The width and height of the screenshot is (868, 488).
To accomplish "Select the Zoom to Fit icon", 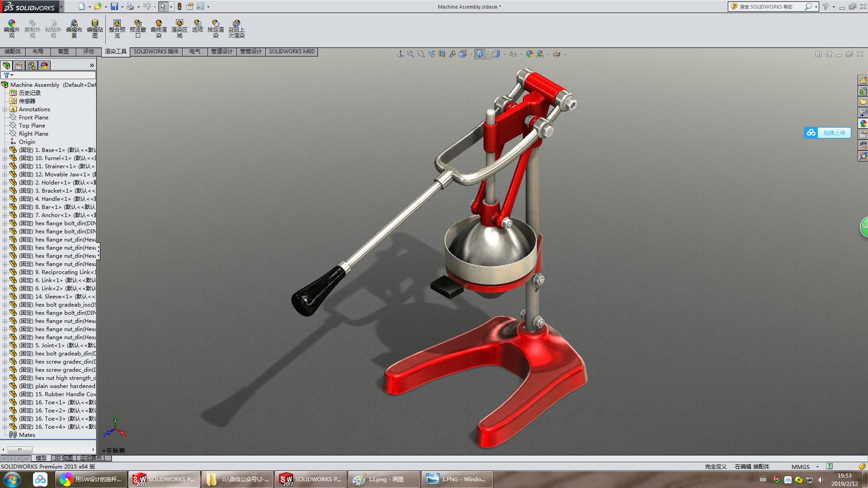I will tap(410, 53).
